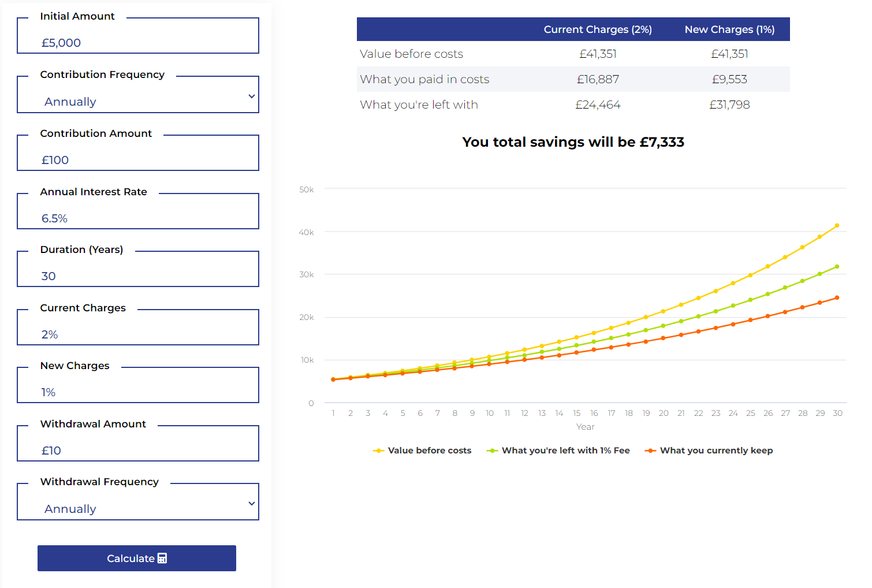Image resolution: width=872 pixels, height=588 pixels.
Task: Toggle the 'What you currently keep' legend item
Action: 709,451
